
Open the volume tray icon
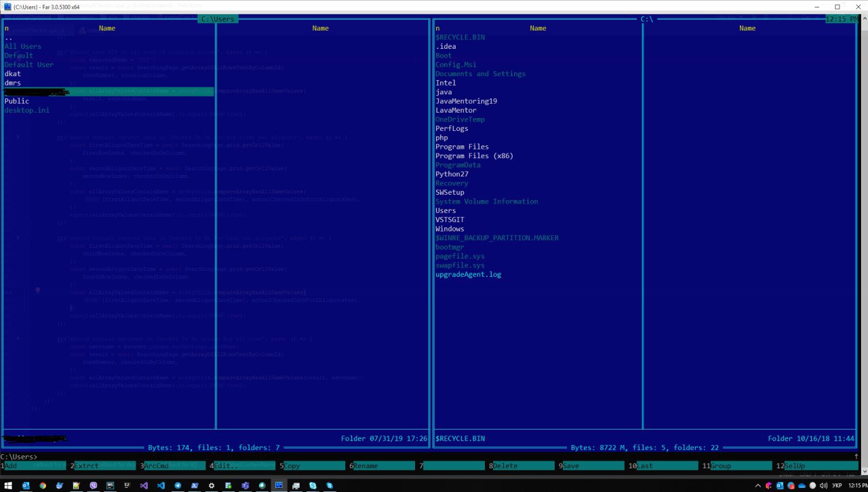coord(823,486)
